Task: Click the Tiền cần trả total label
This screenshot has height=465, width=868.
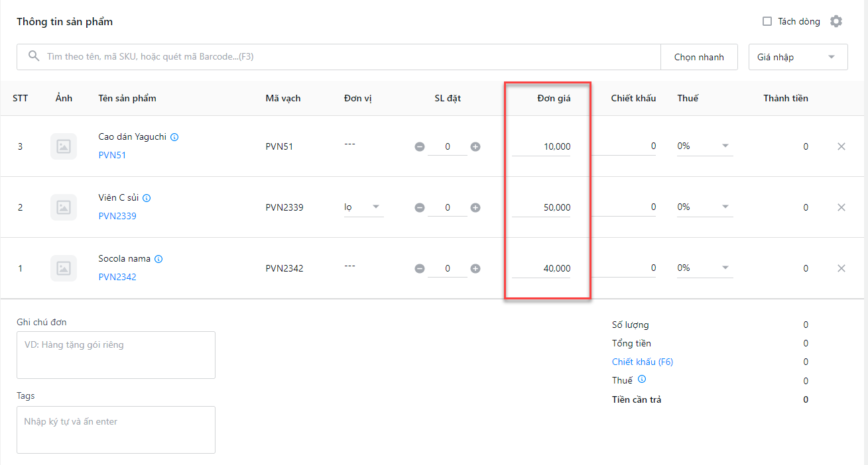Action: point(637,399)
